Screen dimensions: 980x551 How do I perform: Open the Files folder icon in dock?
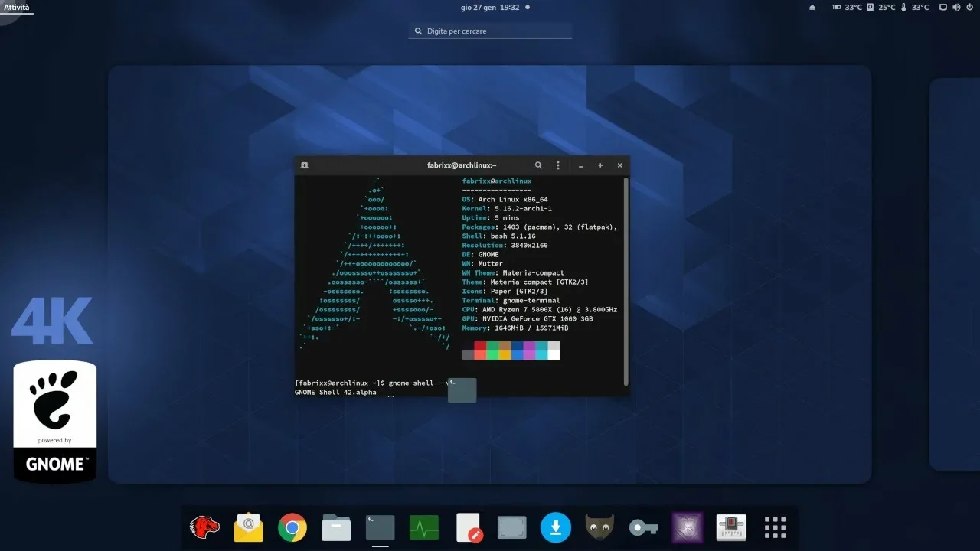click(x=336, y=527)
